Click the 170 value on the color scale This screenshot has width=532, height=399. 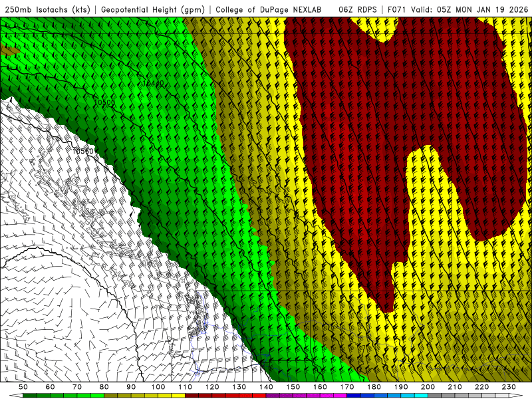[x=347, y=387]
